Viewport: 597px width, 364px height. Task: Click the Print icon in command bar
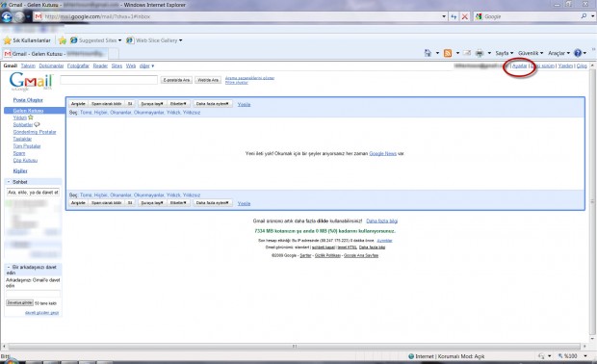(x=480, y=53)
